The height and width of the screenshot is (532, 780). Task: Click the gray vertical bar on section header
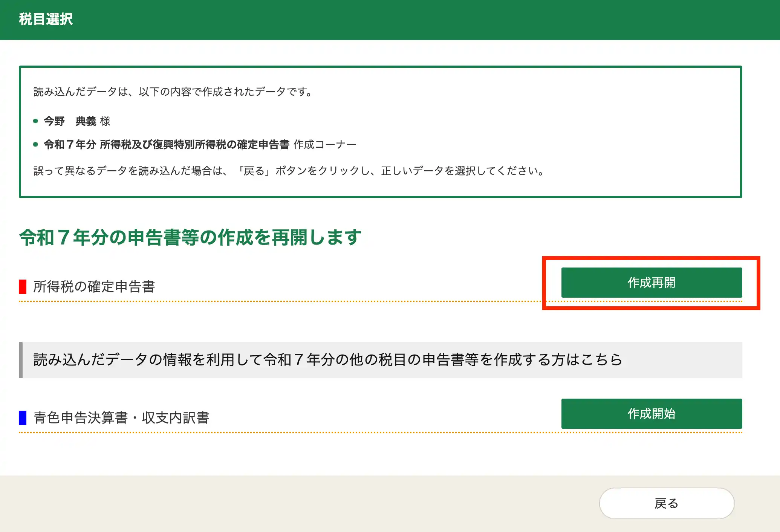[21, 360]
